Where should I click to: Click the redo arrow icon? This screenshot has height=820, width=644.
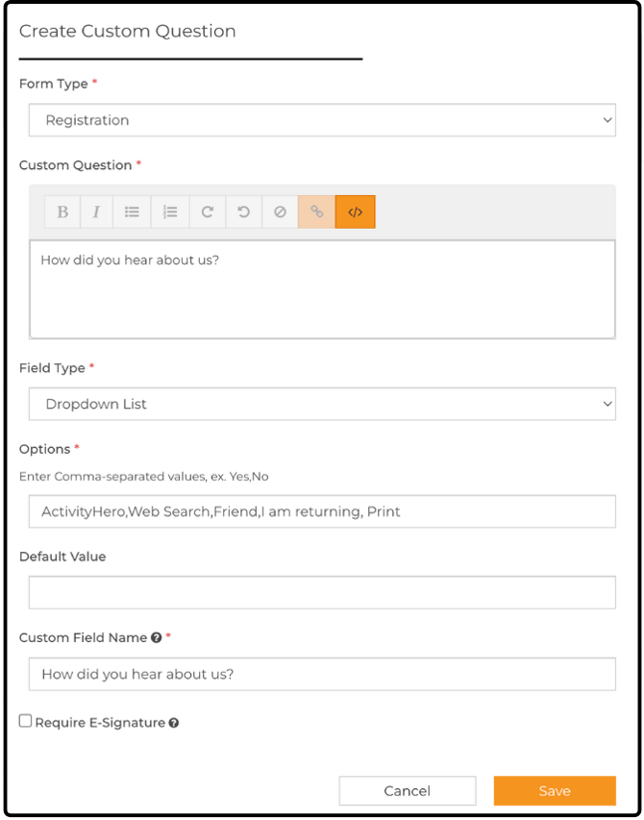[x=208, y=211]
